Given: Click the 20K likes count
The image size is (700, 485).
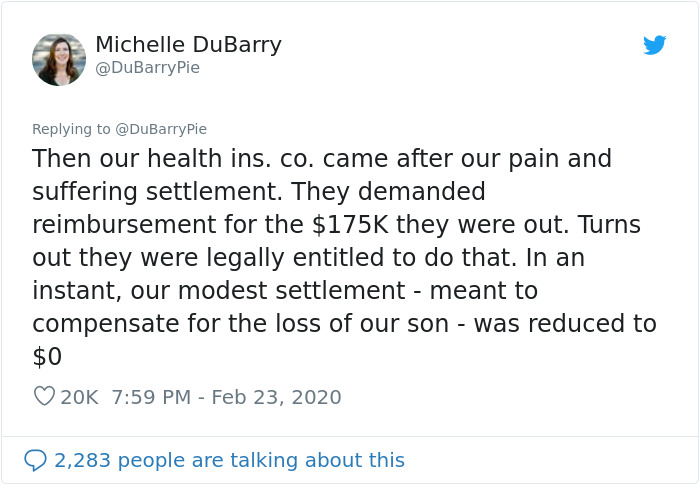Looking at the screenshot, I should pos(79,397).
